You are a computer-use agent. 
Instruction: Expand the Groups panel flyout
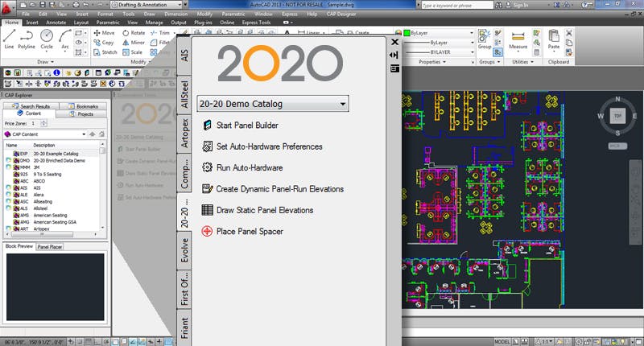coord(489,62)
